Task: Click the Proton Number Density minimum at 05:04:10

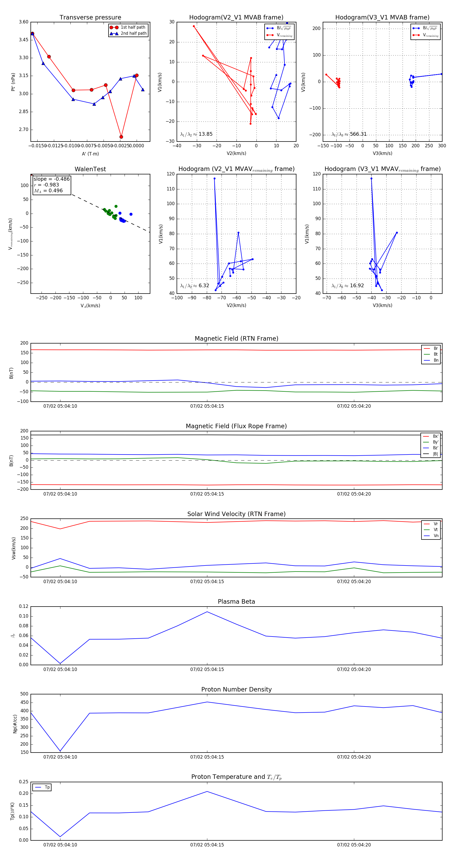Action: tap(60, 751)
